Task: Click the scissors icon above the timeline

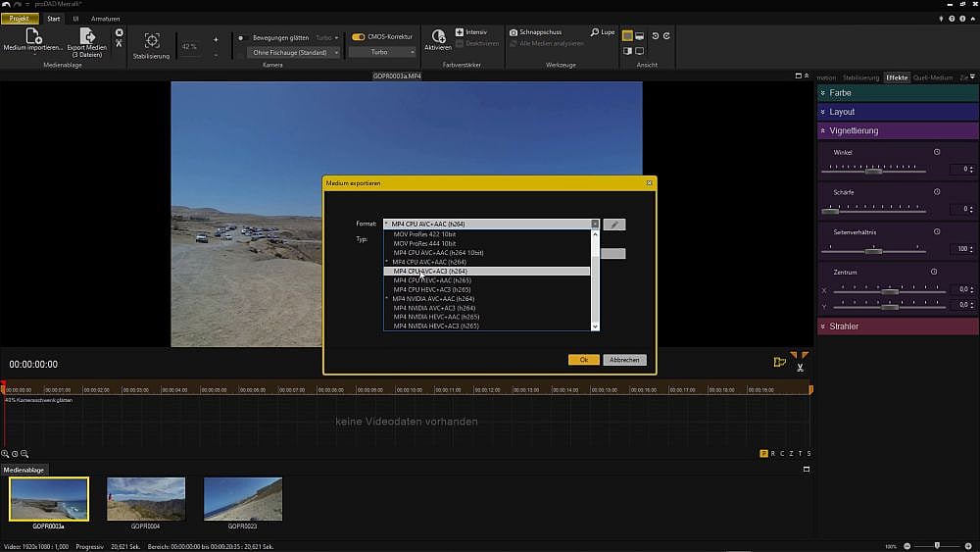Action: tap(801, 368)
